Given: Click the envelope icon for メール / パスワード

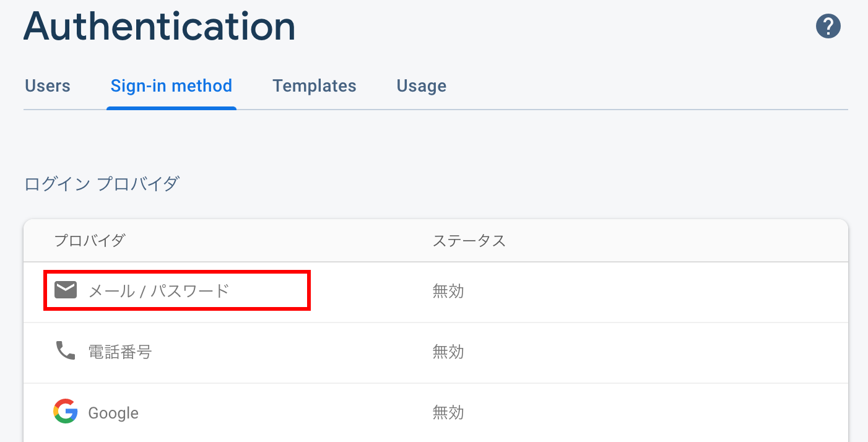Looking at the screenshot, I should point(66,290).
